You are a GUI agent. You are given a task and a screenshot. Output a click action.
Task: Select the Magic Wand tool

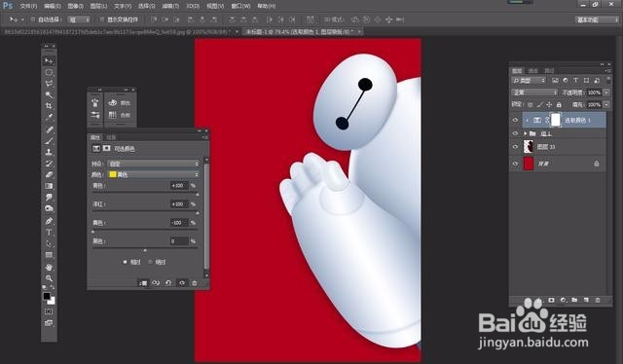[x=49, y=94]
